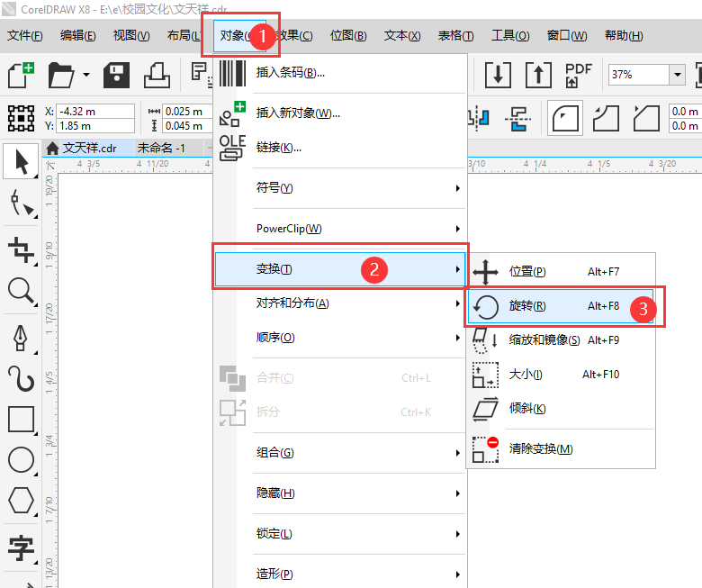Viewport: 702px width, 588px height.
Task: Select the Ellipse tool
Action: (21, 460)
